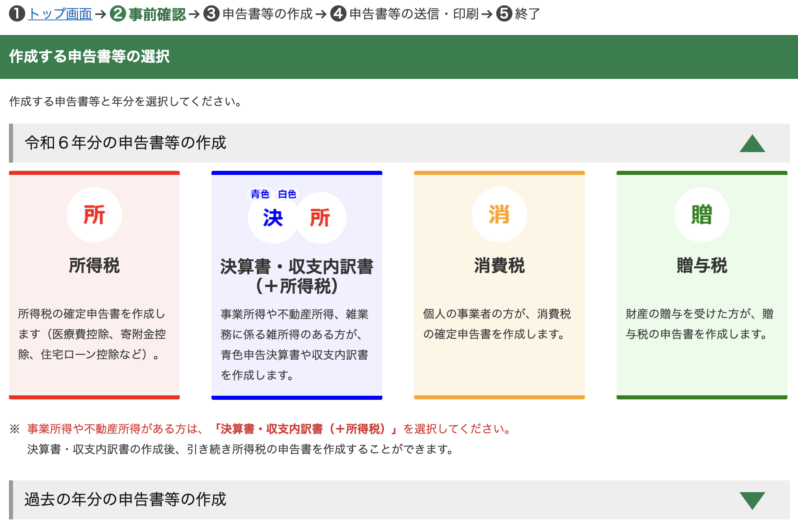Open the トップ画面 link in the step breadcrumb
Image resolution: width=798 pixels, height=532 pixels.
[x=60, y=14]
